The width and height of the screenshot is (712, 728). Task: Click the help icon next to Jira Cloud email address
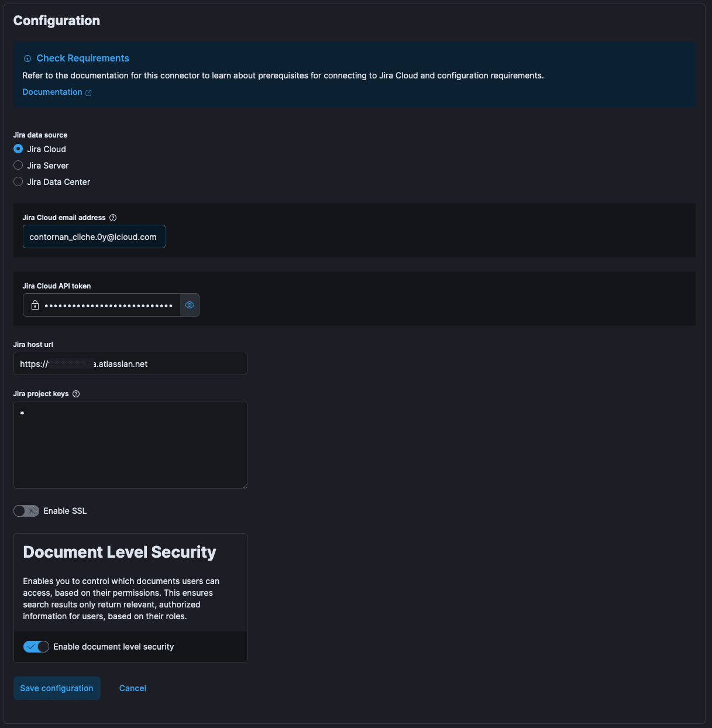point(112,217)
